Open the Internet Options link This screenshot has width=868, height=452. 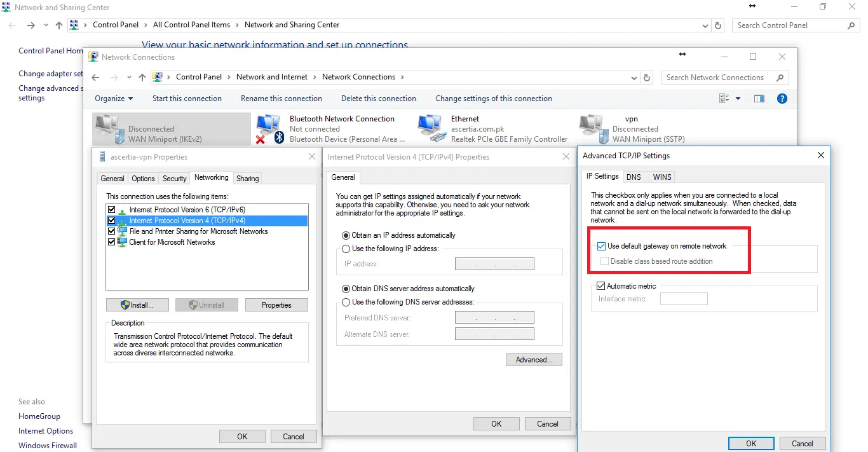coord(46,431)
